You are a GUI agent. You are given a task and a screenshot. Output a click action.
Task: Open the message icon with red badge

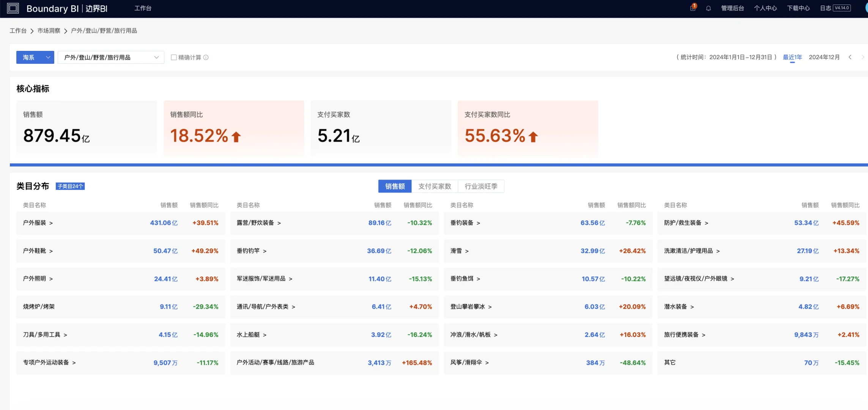(x=693, y=8)
